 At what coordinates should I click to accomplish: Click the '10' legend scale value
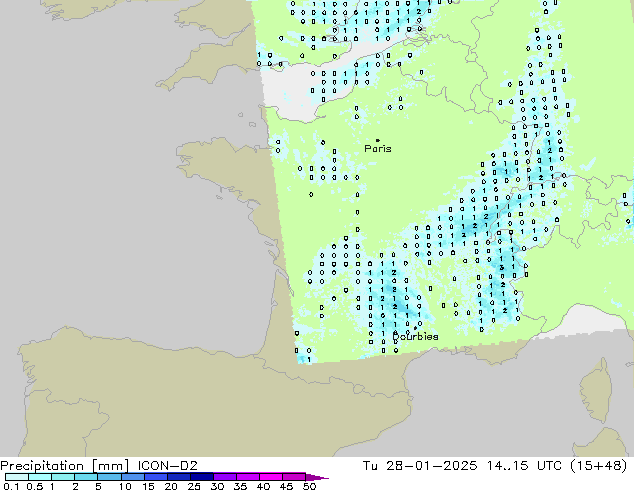pos(125,486)
